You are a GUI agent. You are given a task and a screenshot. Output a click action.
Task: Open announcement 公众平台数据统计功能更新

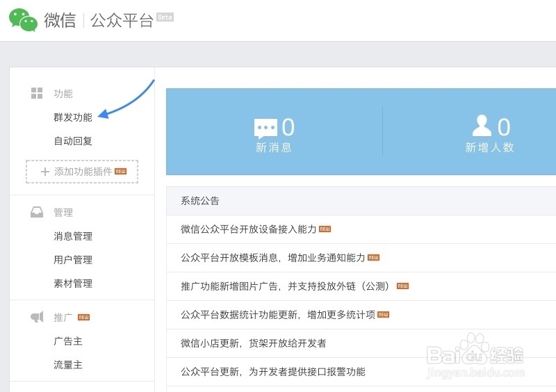coord(278,315)
